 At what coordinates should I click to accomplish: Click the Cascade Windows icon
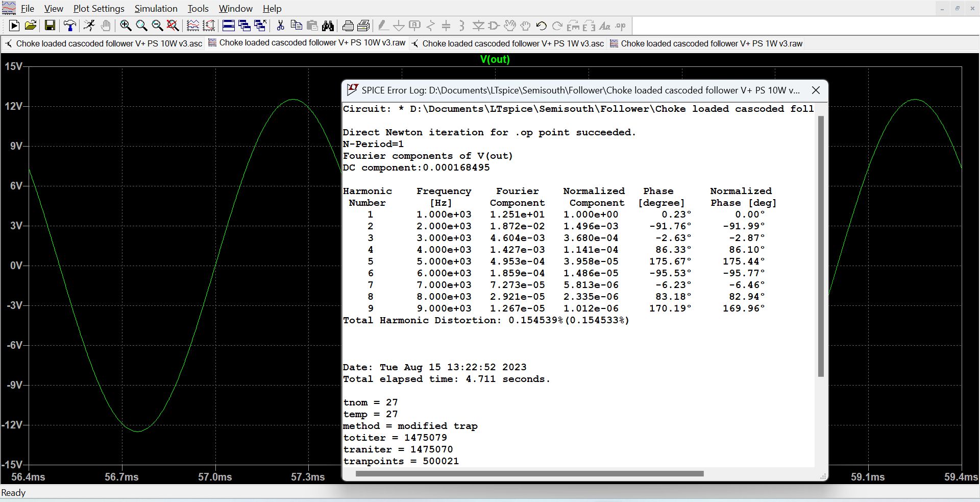click(x=244, y=26)
